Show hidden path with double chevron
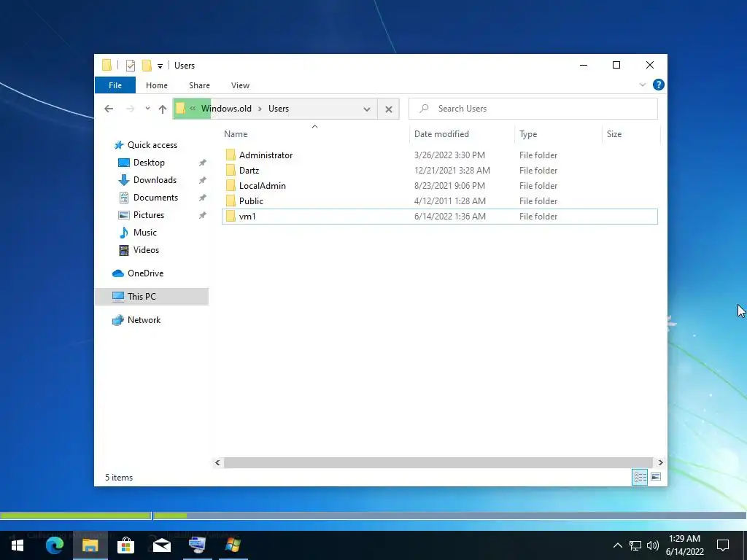The height and width of the screenshot is (560, 747). coord(193,109)
